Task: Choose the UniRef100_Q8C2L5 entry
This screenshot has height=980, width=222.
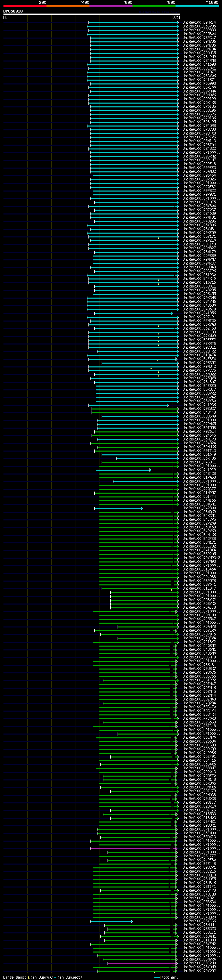Action: (x=199, y=871)
